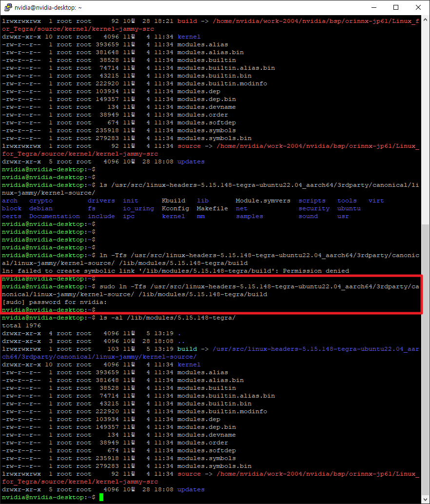430x504 pixels.
Task: Click the 'ubuntu' directory name
Action: 349,208
